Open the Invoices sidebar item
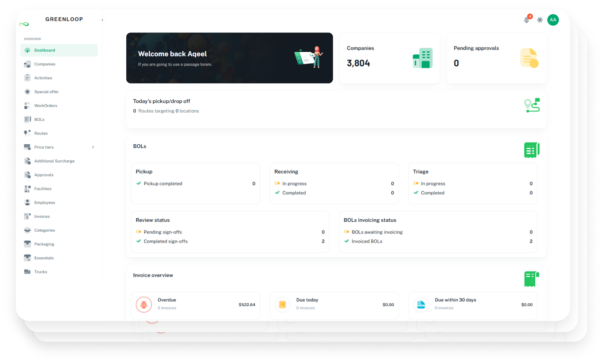This screenshot has width=603, height=364. 42,216
